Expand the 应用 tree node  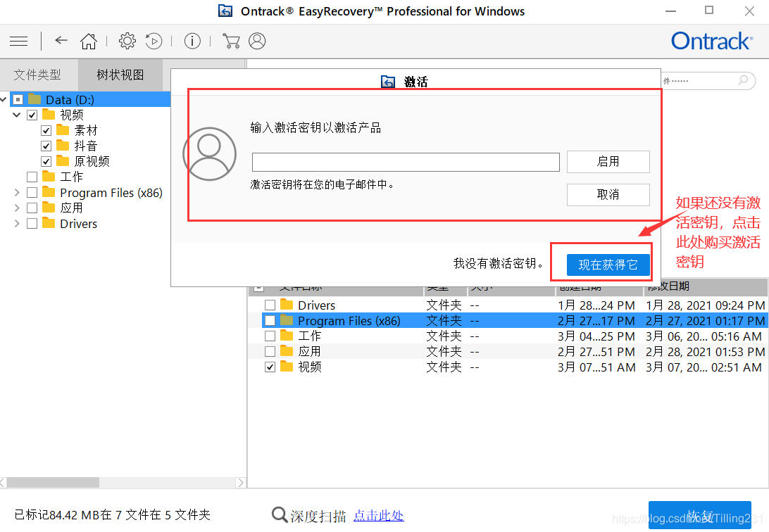coord(17,208)
